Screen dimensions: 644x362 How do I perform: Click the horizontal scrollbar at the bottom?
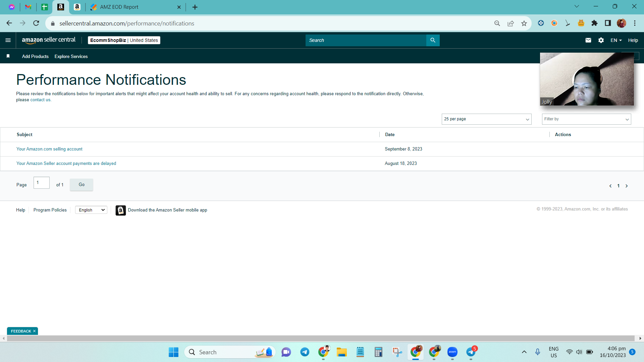pos(321,339)
